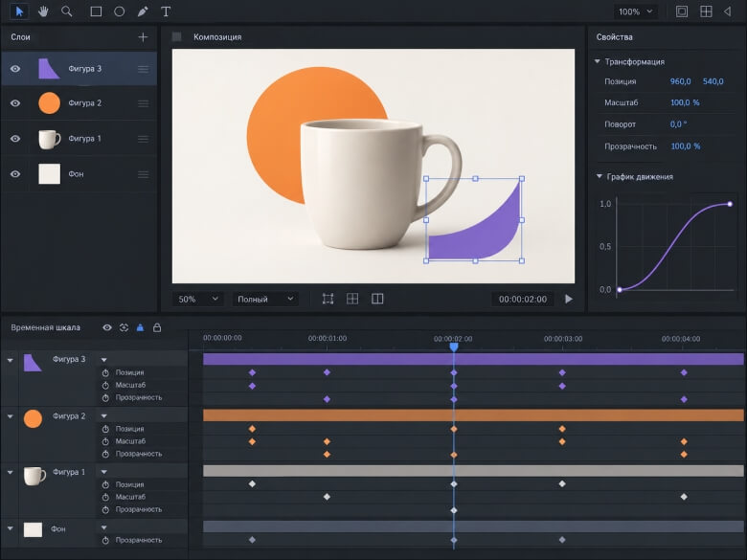Play the composition preview
747x560 pixels.
click(x=568, y=299)
